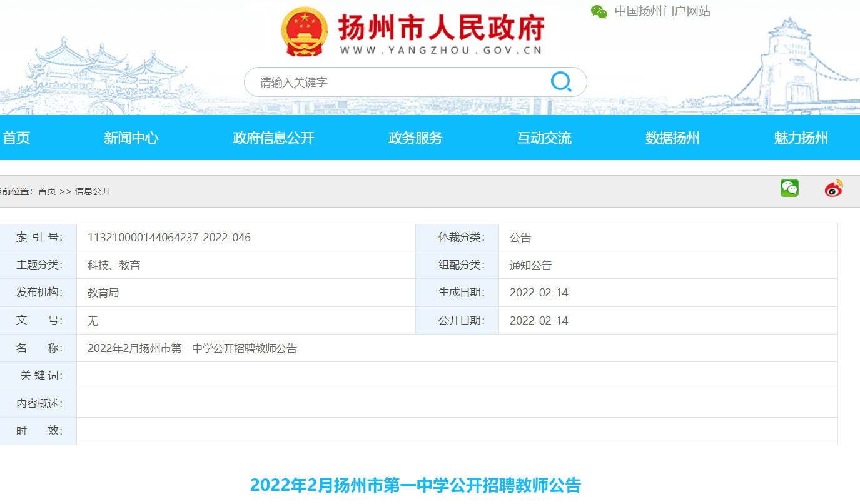This screenshot has height=504, width=860.
Task: Visit the 魅力扬州 navigation item
Action: tap(801, 138)
